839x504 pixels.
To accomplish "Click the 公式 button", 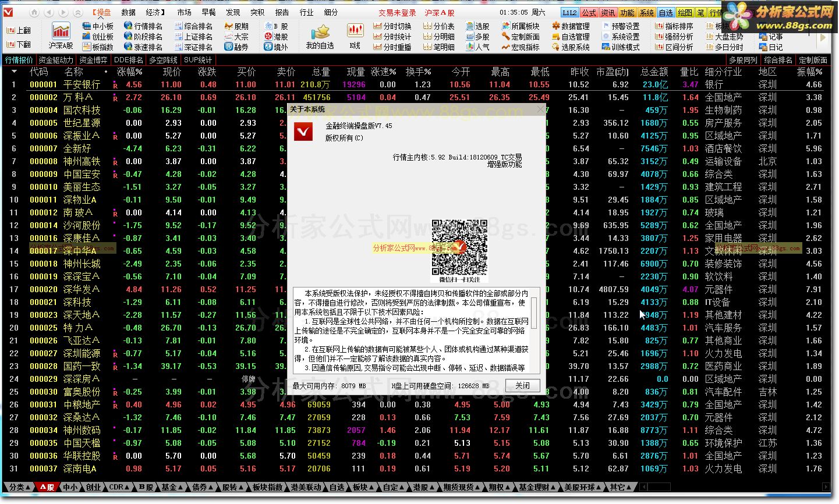I will (589, 12).
